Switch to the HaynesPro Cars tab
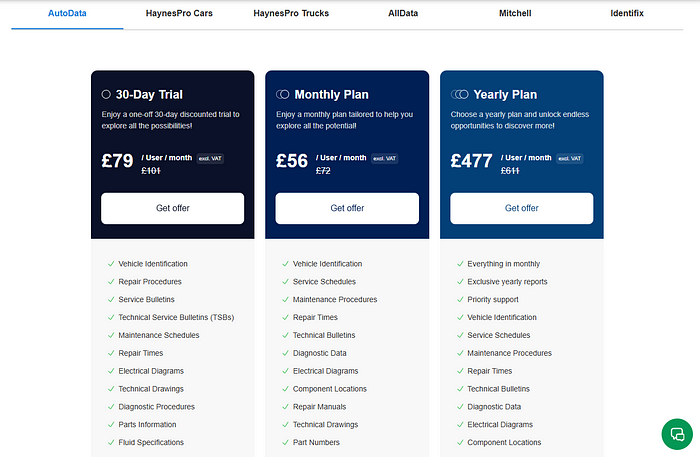The image size is (700, 457). coord(179,13)
